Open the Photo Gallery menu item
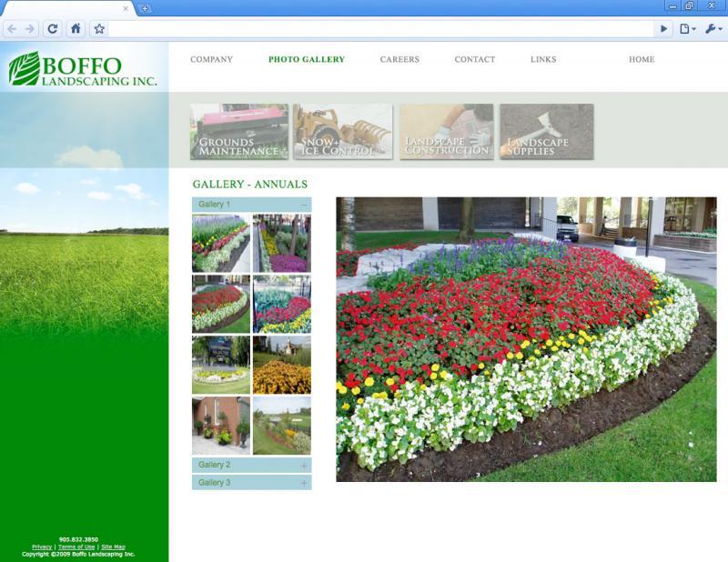 pyautogui.click(x=306, y=60)
